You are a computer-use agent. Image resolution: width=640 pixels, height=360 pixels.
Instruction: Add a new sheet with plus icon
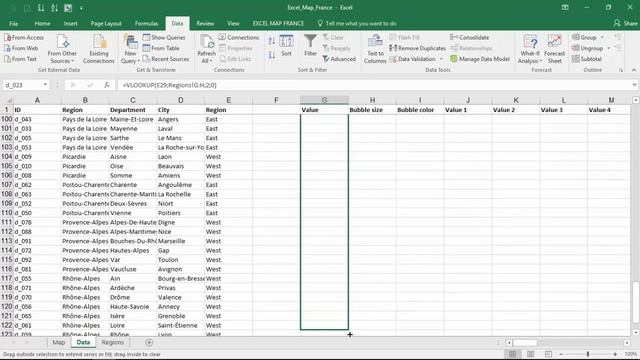click(x=149, y=342)
